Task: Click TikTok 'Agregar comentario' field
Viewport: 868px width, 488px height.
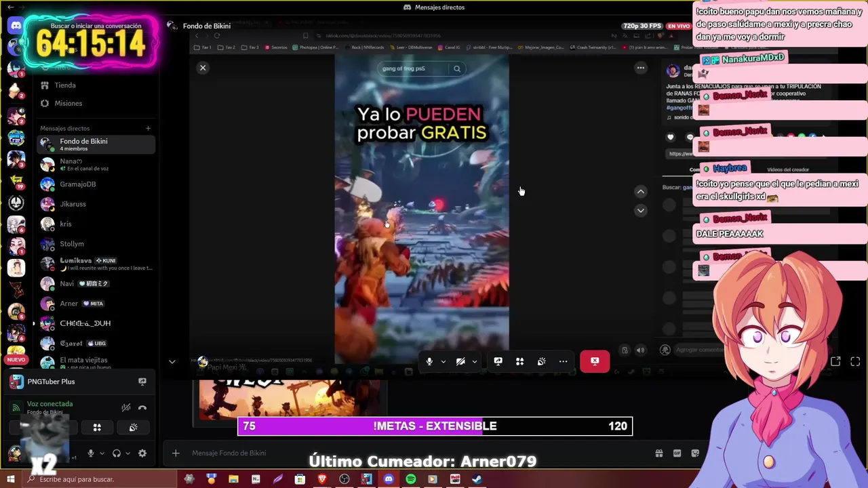Action: (x=698, y=350)
